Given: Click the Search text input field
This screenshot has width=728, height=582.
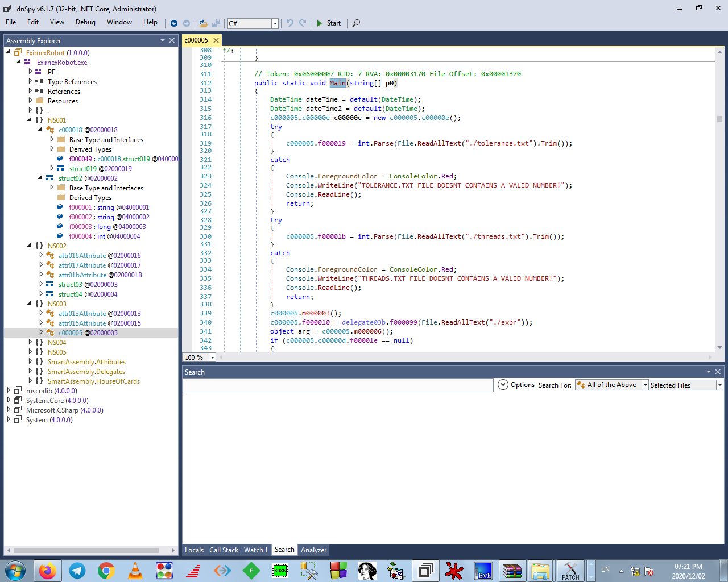Looking at the screenshot, I should tap(338, 385).
